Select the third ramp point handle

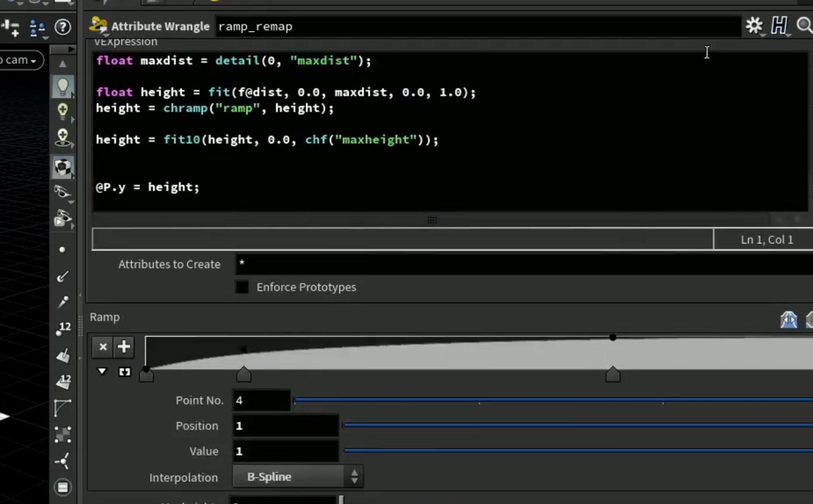pyautogui.click(x=613, y=374)
